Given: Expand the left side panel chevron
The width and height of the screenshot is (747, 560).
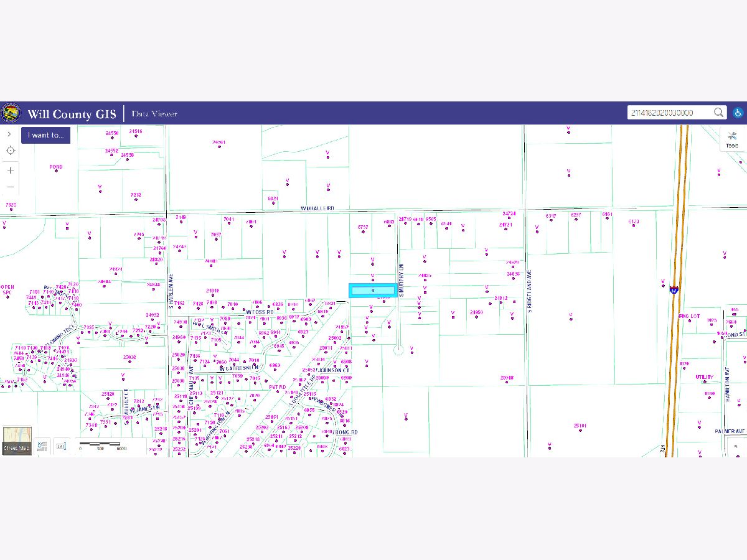Looking at the screenshot, I should click(9, 134).
